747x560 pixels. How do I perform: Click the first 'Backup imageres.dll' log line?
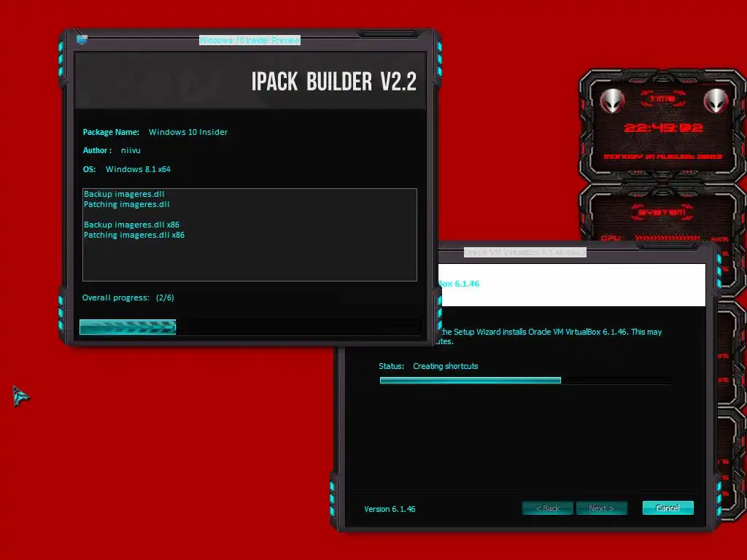pyautogui.click(x=124, y=194)
